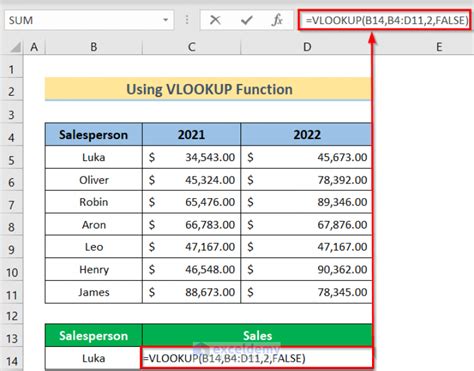Click the 'Using VLOOKUP Function' title cell

(x=208, y=89)
